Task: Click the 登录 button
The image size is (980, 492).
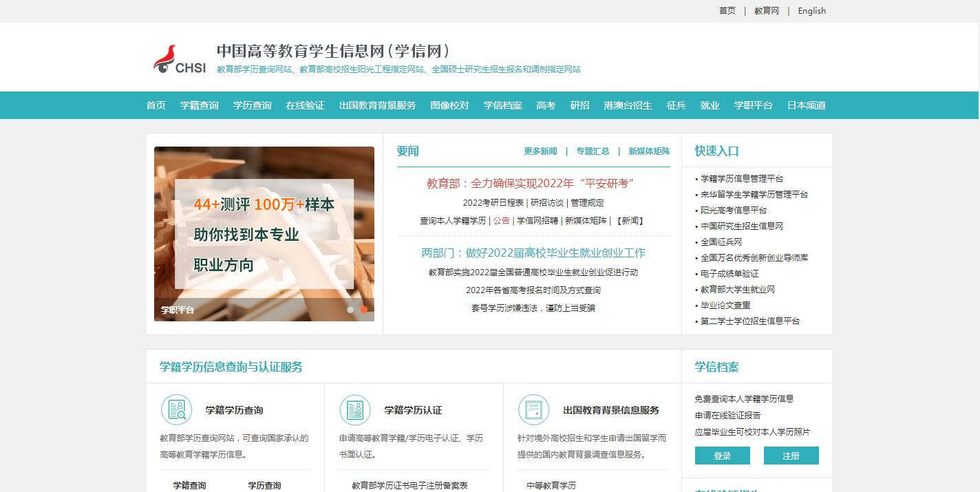Action: [723, 456]
